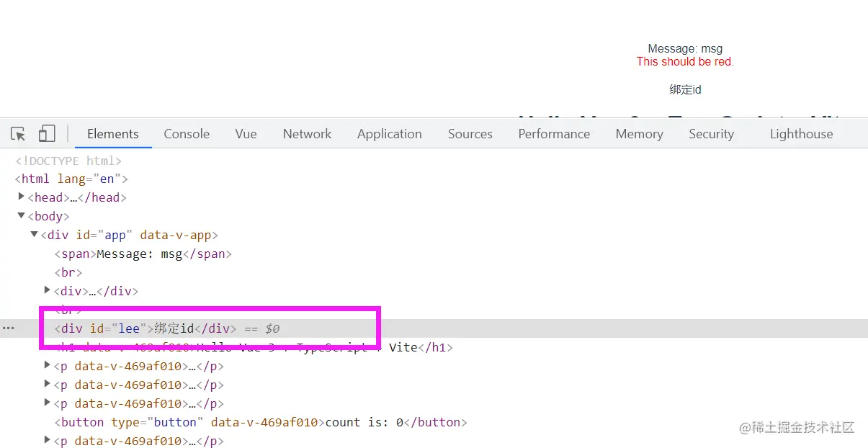Viewport: 868px width, 448px height.
Task: Collapse the body element node
Action: coord(22,215)
